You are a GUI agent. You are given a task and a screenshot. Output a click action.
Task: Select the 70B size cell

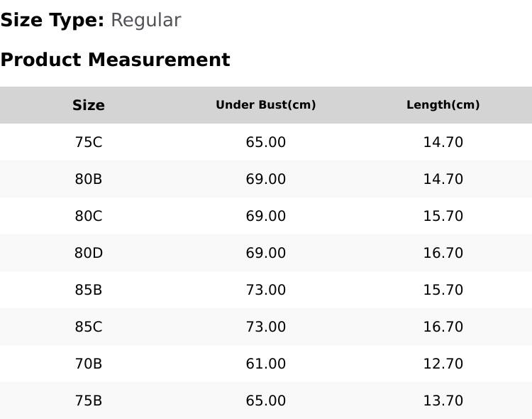[x=89, y=364]
